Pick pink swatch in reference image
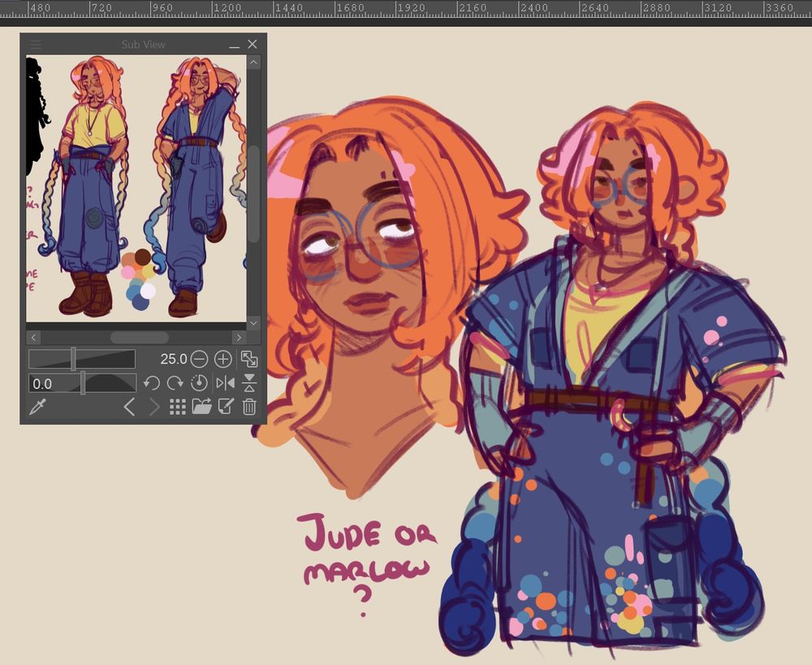Screen dimensions: 812x665 coord(127,272)
